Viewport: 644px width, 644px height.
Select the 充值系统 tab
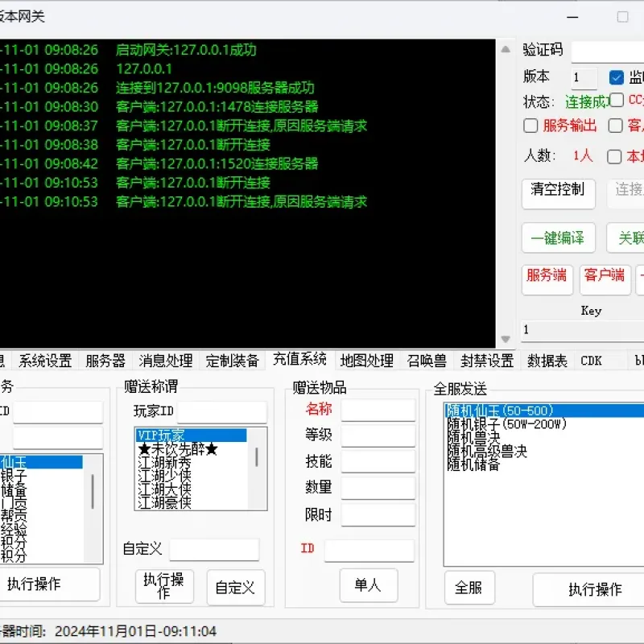tap(299, 359)
